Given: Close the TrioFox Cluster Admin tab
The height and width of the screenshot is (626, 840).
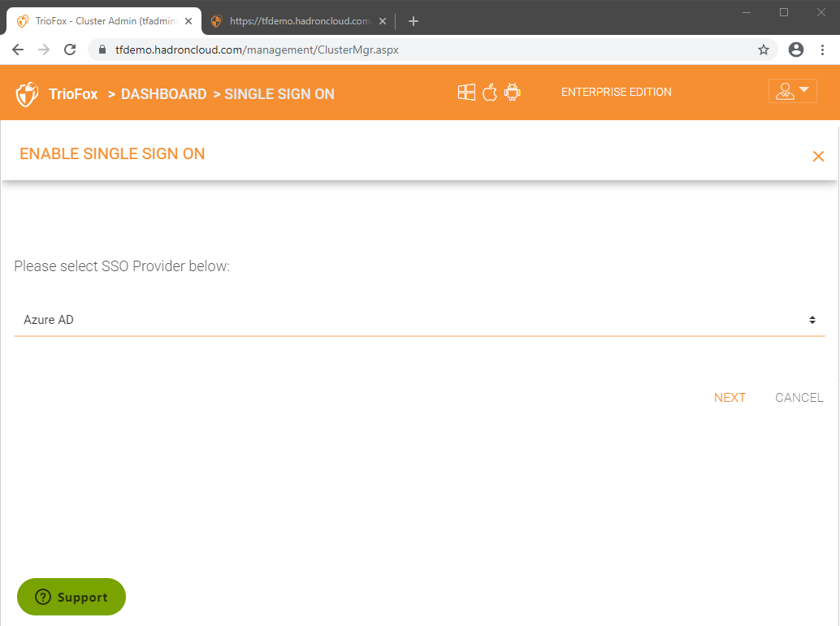Looking at the screenshot, I should click(188, 21).
